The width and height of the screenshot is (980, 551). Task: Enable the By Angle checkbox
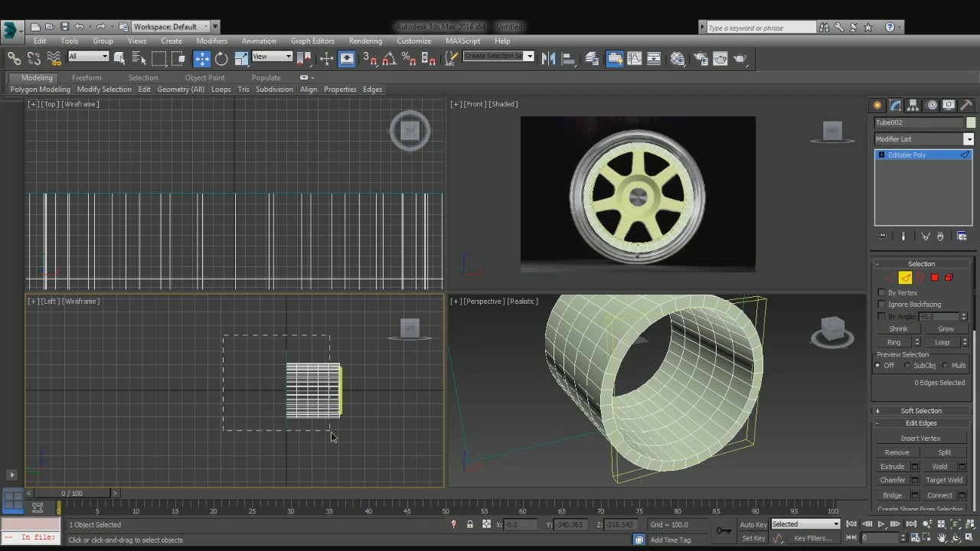tap(881, 316)
